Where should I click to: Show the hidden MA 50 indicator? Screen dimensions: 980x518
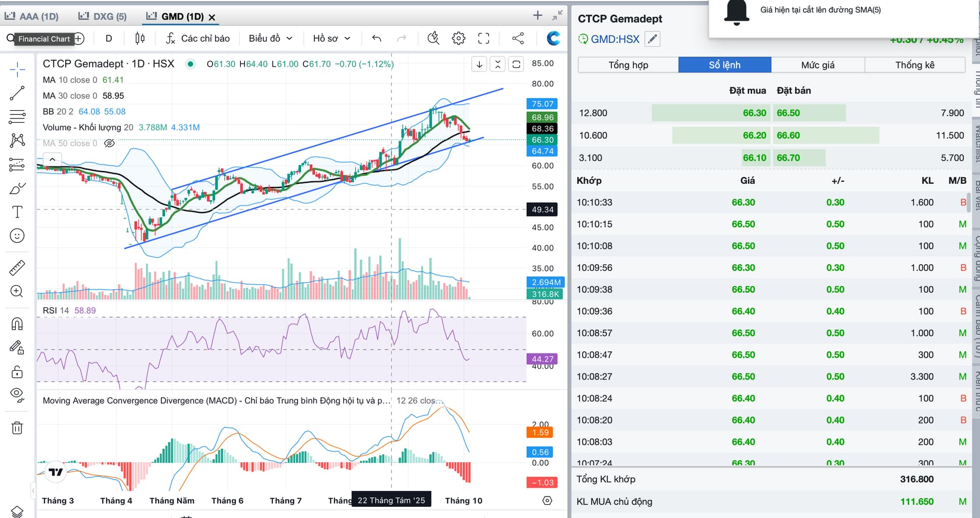109,143
